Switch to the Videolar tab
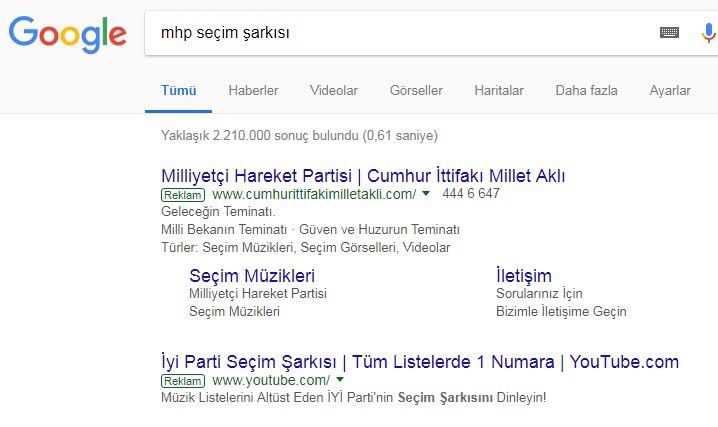718x427 pixels. [x=334, y=91]
